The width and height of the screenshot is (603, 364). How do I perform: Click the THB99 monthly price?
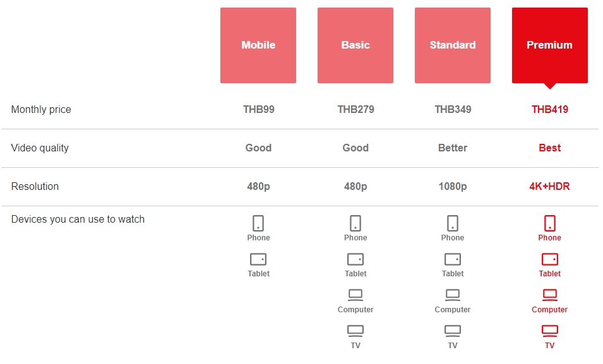259,110
